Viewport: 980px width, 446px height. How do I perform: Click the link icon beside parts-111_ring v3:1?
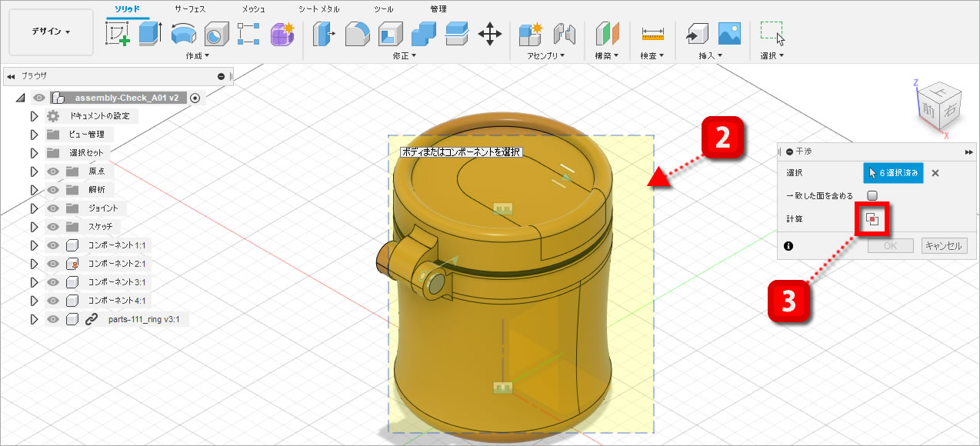(x=91, y=319)
